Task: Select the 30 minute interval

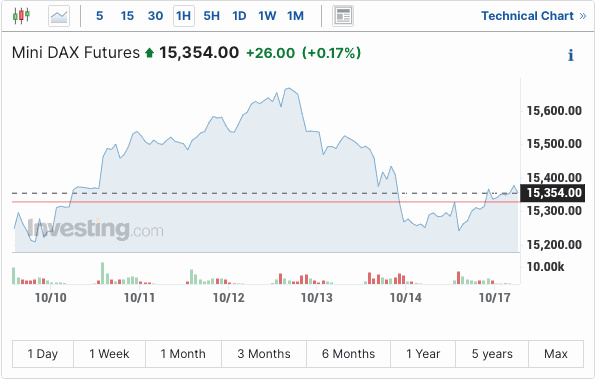Action: tap(155, 16)
